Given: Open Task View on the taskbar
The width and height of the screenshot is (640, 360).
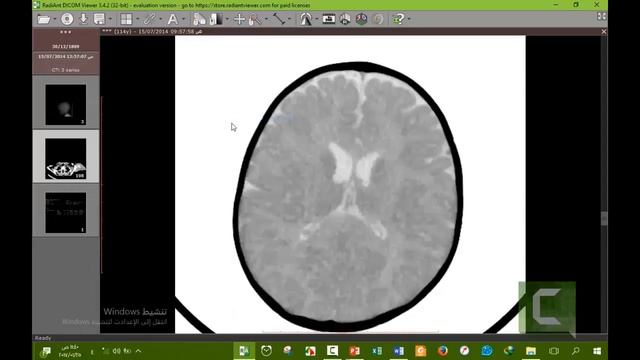Looking at the screenshot, I should [553, 351].
